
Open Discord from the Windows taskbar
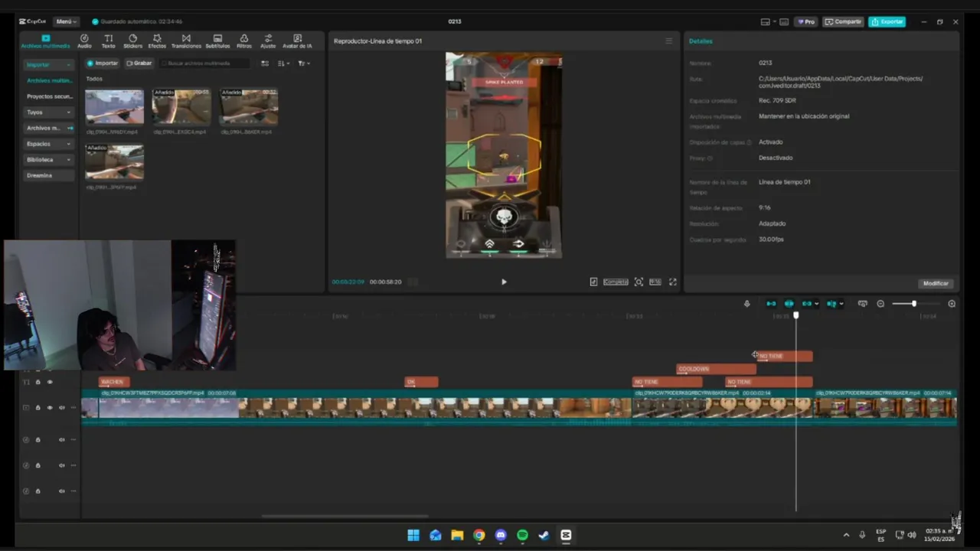501,535
